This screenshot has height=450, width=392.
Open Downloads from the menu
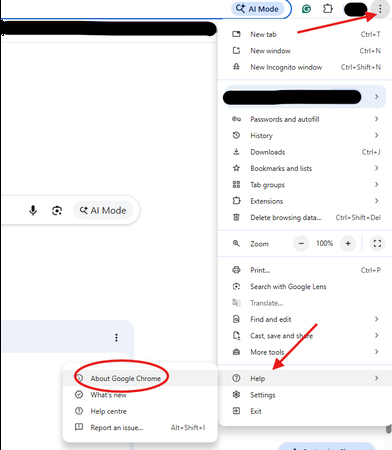[305, 152]
